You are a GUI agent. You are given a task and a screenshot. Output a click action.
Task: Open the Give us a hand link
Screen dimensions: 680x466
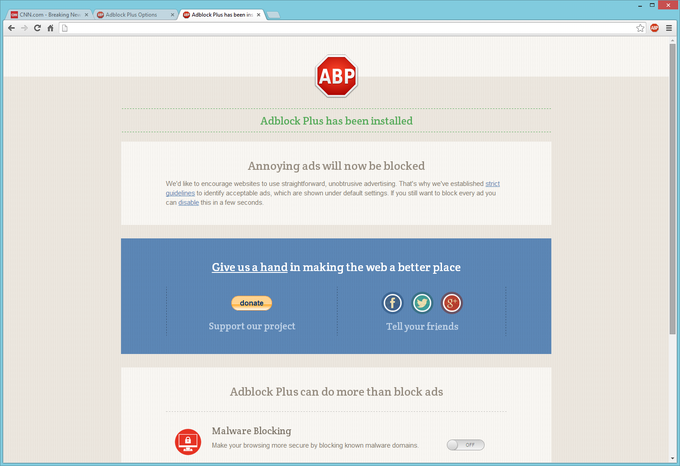[249, 267]
